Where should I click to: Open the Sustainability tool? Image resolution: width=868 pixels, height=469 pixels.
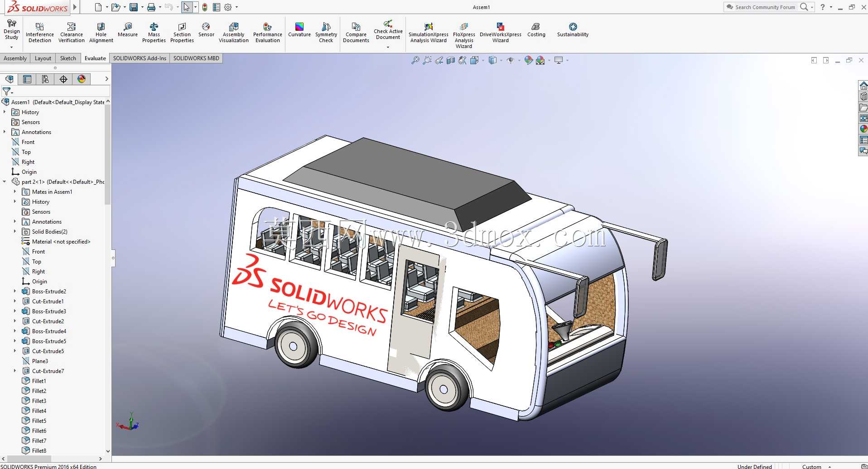(x=573, y=30)
